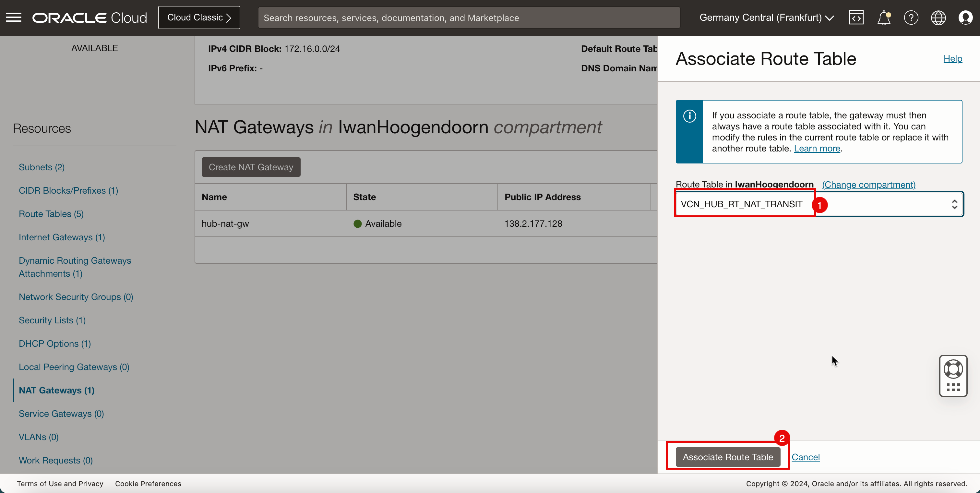This screenshot has height=493, width=980.
Task: Click Change compartment link
Action: tap(868, 185)
